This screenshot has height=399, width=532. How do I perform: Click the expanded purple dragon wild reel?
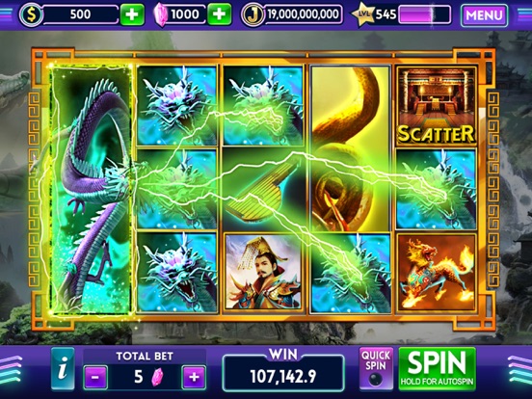(x=90, y=189)
